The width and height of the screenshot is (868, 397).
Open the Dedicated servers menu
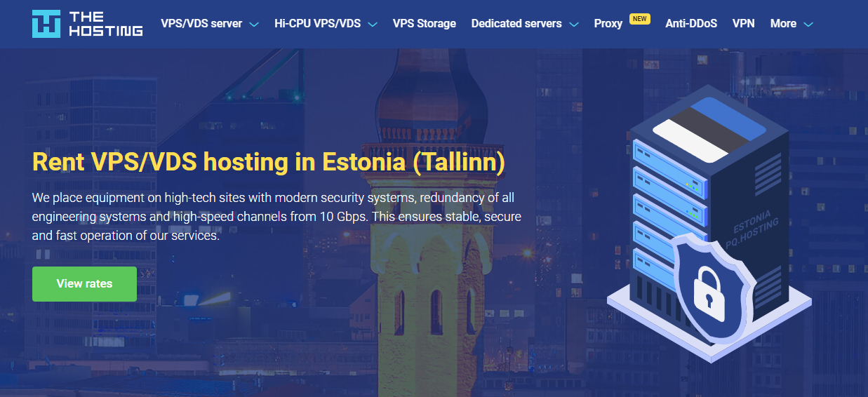click(x=516, y=24)
